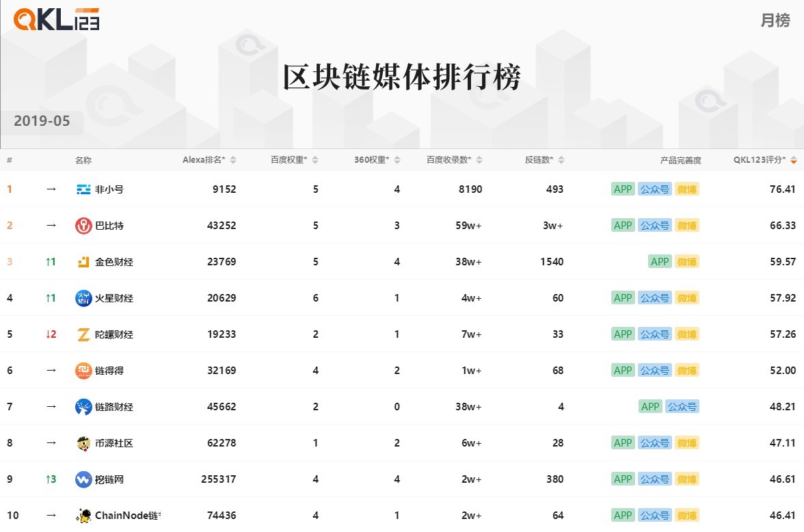Click the 公众号 tag for 巴比特
804x532 pixels.
[655, 225]
